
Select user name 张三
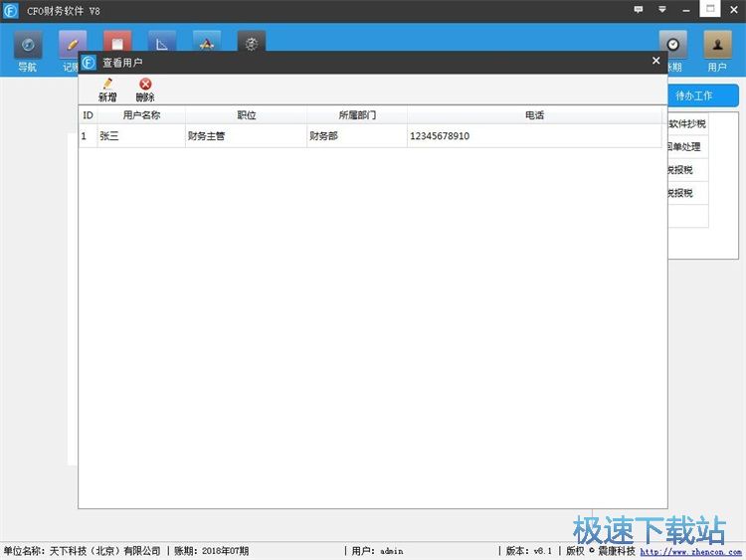(141, 136)
